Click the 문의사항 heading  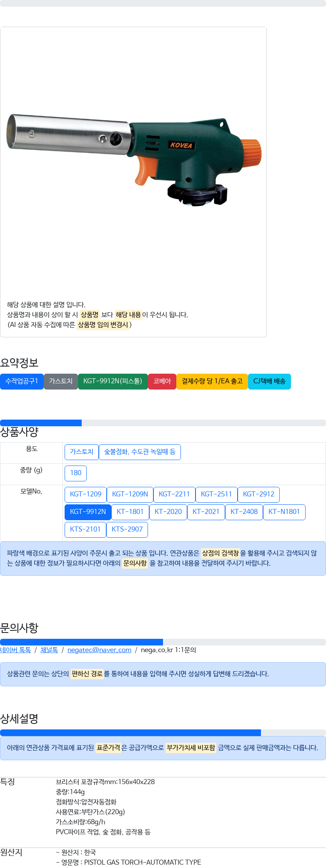click(x=19, y=628)
